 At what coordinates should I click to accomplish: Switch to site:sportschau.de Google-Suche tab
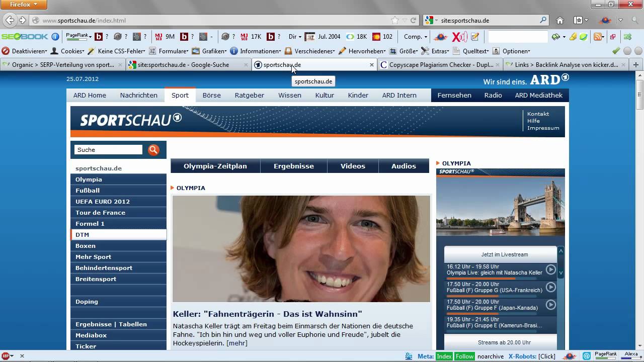(x=189, y=65)
